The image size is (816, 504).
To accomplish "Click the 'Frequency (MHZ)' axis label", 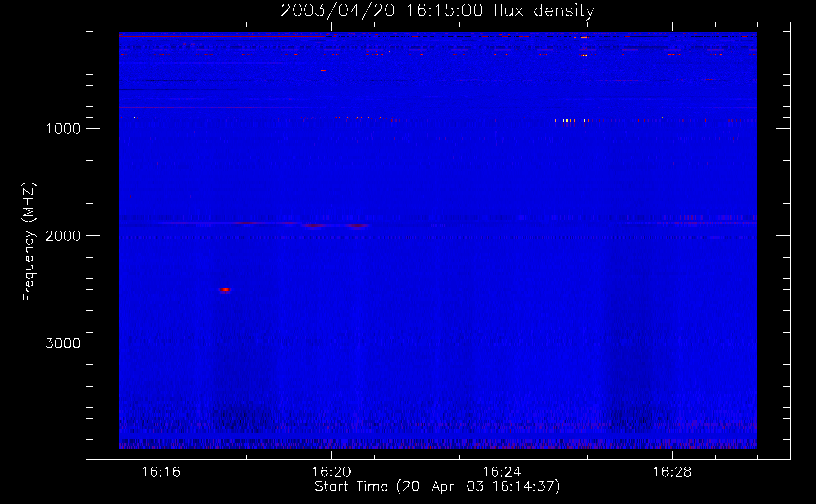I will [x=29, y=242].
